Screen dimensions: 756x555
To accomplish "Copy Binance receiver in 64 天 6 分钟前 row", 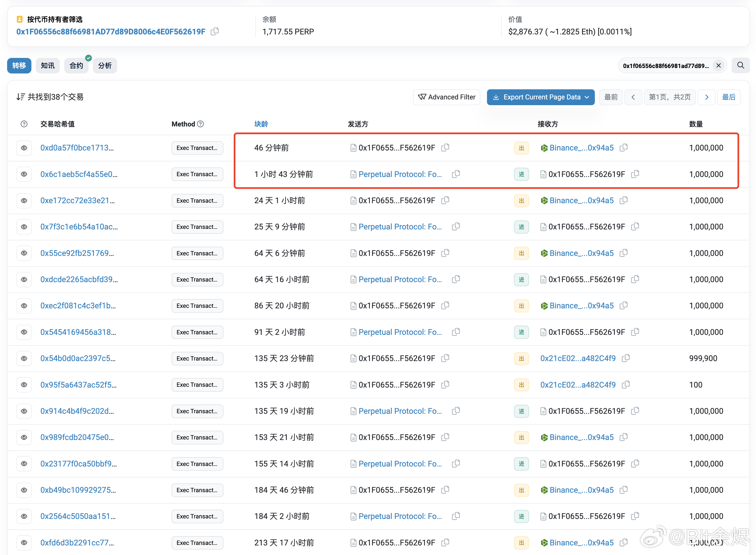I will (623, 253).
